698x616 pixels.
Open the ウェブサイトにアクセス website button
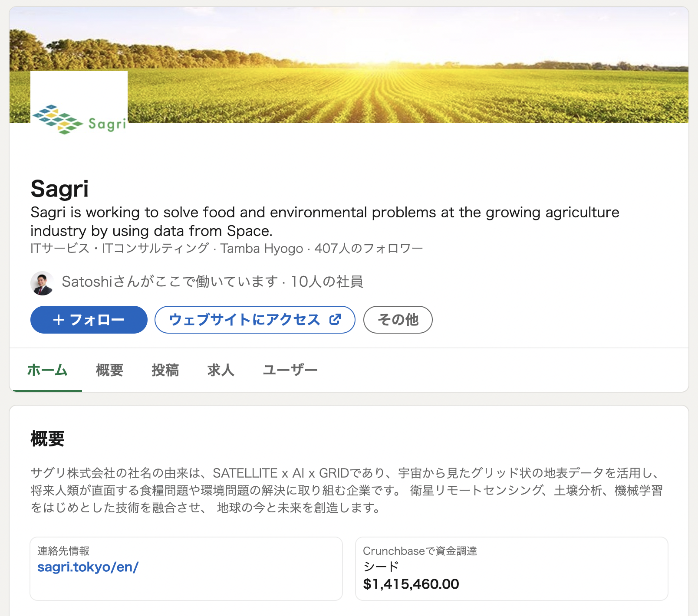(255, 320)
